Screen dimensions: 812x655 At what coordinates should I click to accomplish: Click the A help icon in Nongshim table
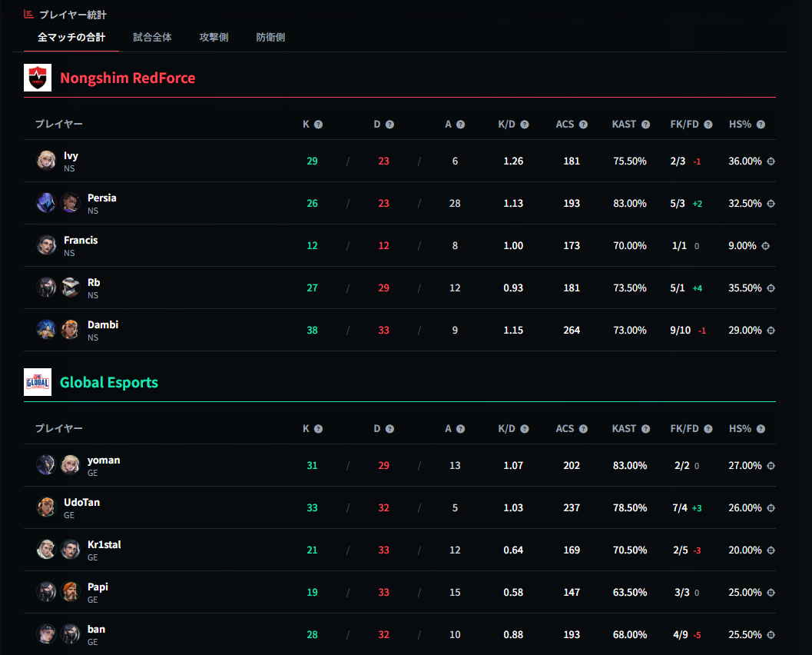(x=460, y=125)
